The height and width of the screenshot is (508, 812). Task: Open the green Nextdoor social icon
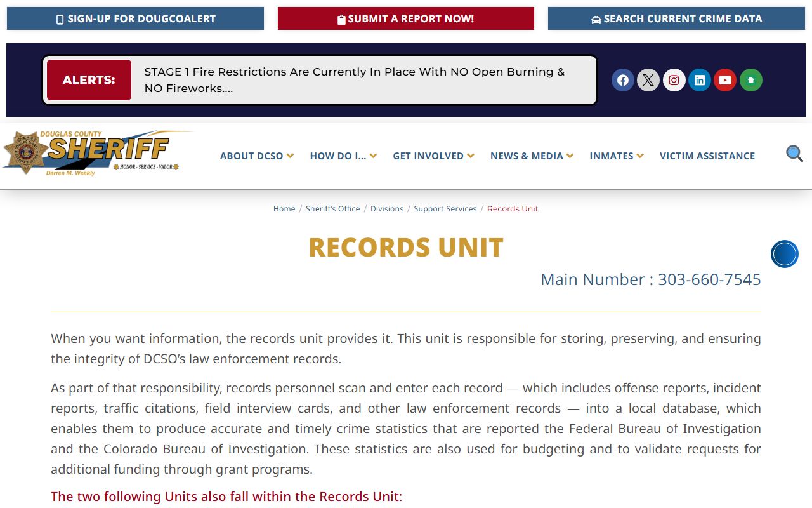coord(751,80)
